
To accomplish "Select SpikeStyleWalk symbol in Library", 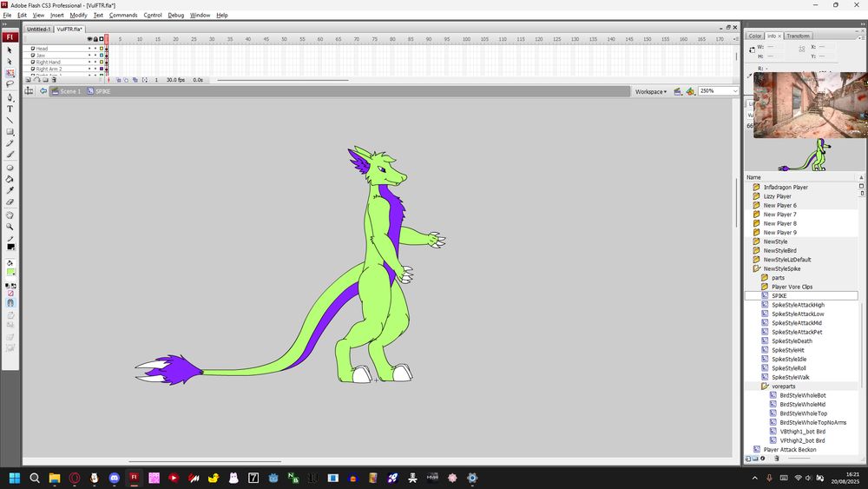I will point(790,377).
